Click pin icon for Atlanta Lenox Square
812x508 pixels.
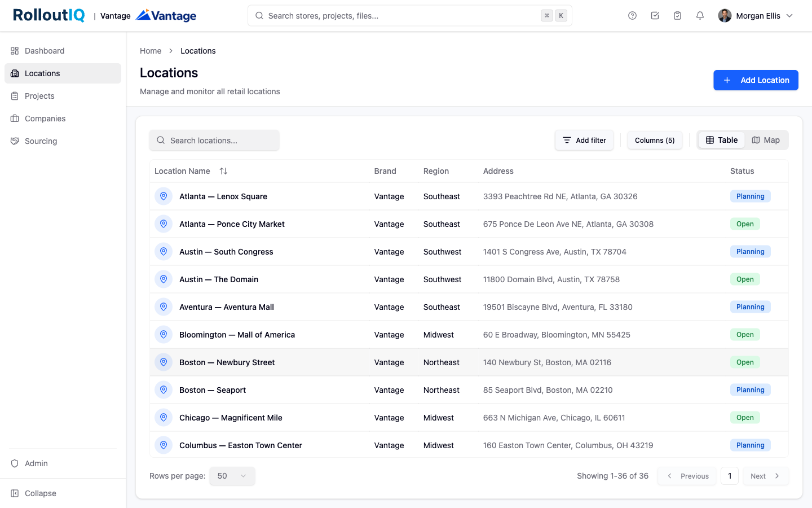[x=164, y=196]
